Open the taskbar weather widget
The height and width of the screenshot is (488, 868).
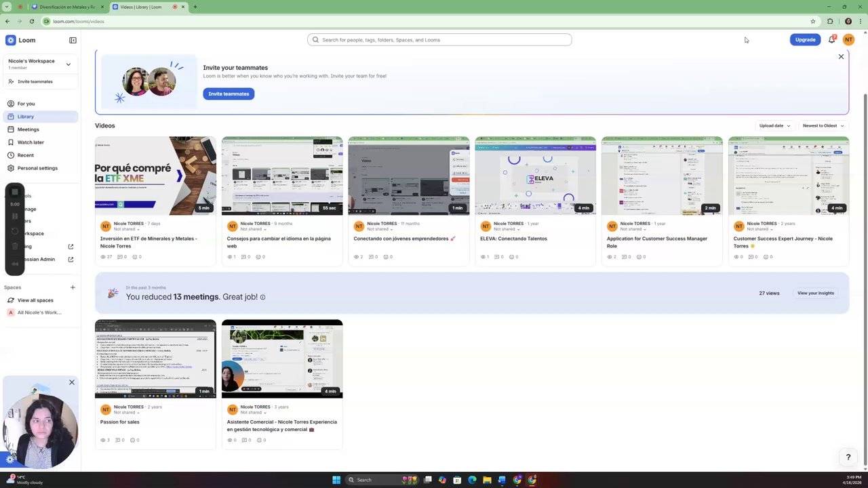tap(24, 480)
